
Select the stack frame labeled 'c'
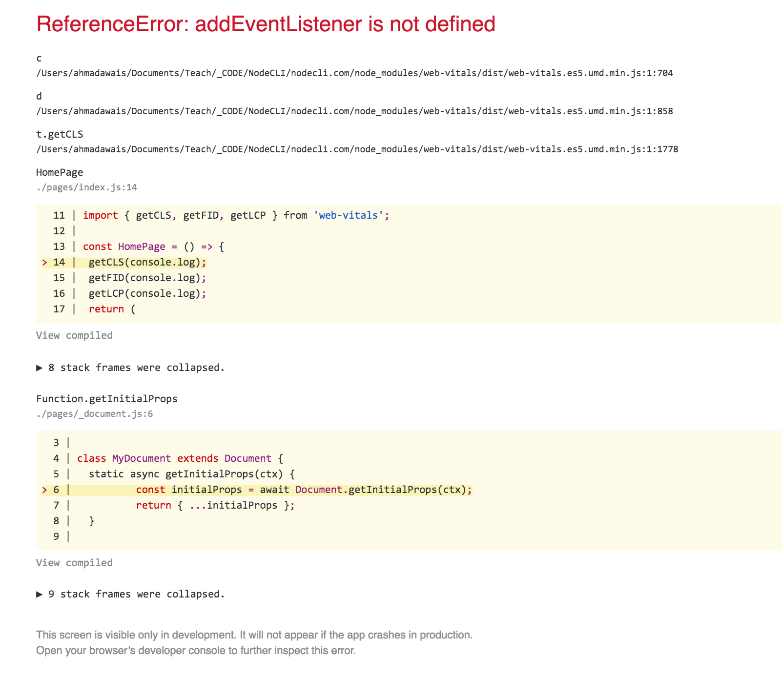(x=39, y=58)
